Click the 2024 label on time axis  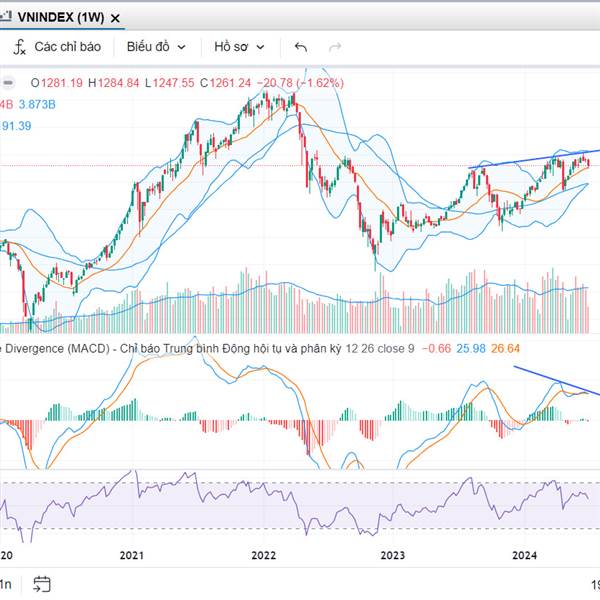pos(525,555)
